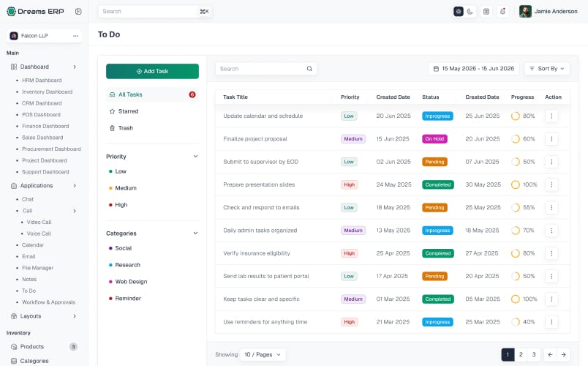Click the search magnifier icon in task search
Viewport: 588px width, 366px height.
309,69
